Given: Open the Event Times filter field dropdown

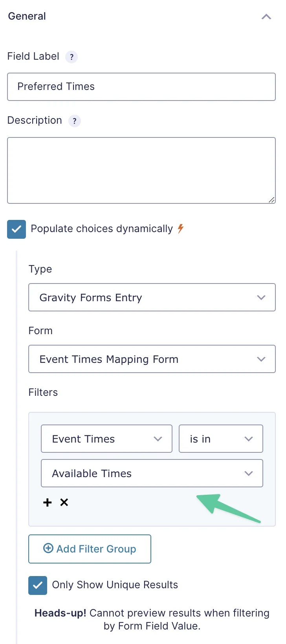Looking at the screenshot, I should 106,439.
